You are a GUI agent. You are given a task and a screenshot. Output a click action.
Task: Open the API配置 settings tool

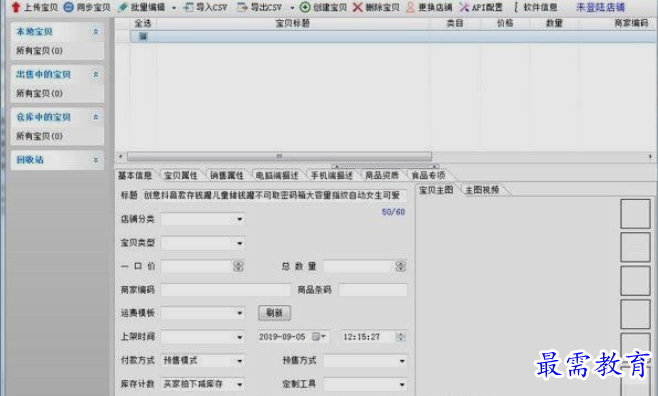tap(481, 7)
